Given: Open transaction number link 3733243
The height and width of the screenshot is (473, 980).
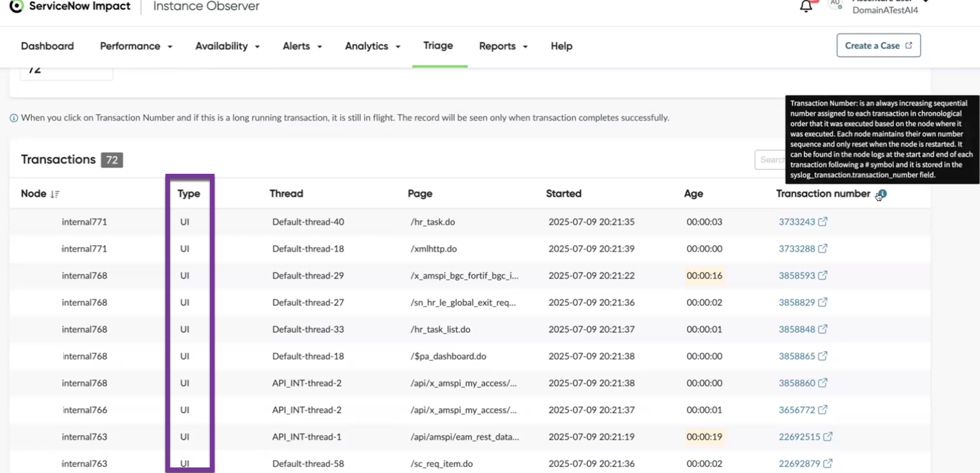Looking at the screenshot, I should coord(797,222).
